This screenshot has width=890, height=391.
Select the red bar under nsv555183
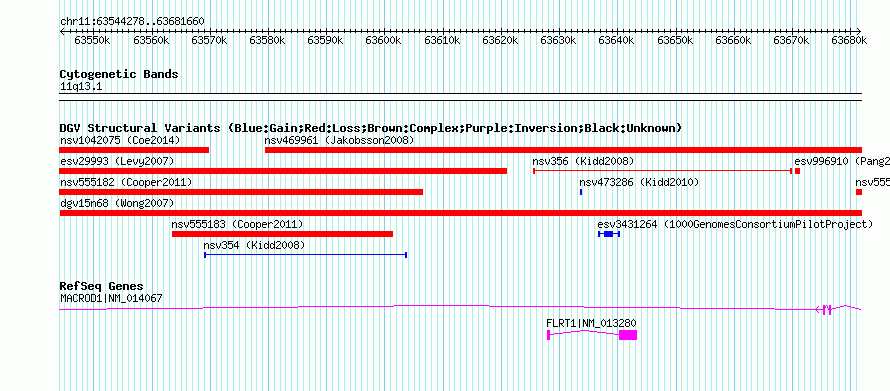(x=282, y=234)
